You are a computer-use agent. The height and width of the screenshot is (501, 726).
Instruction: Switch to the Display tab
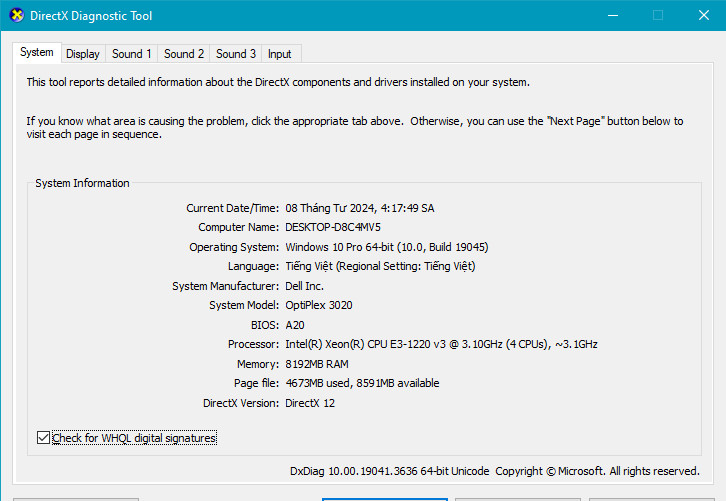[x=83, y=54]
